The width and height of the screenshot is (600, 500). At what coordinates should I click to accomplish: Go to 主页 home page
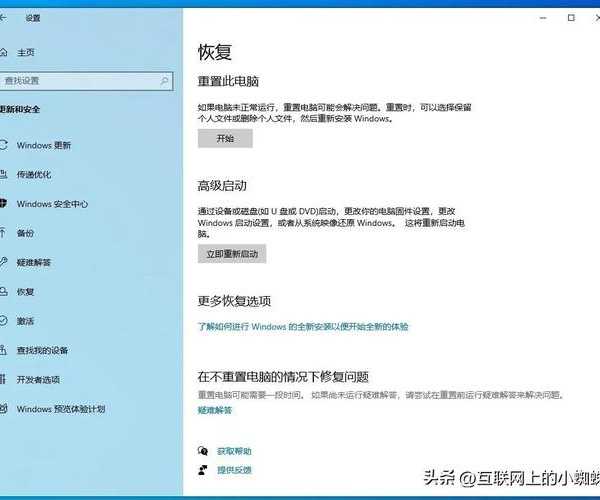tap(26, 52)
